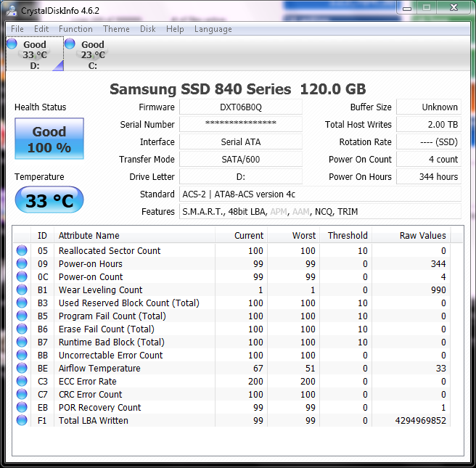This screenshot has height=468, width=476.
Task: Click the blue status orb of the C: drive
Action: pos(70,44)
